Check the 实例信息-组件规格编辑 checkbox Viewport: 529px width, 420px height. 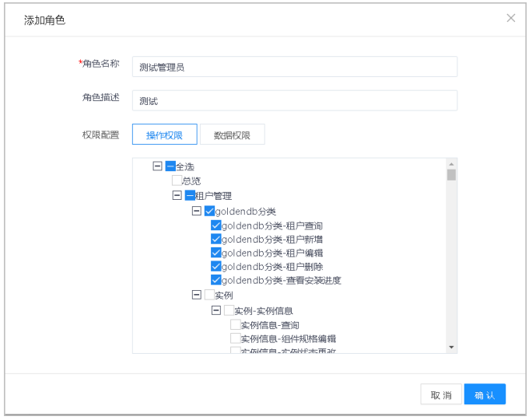point(236,338)
